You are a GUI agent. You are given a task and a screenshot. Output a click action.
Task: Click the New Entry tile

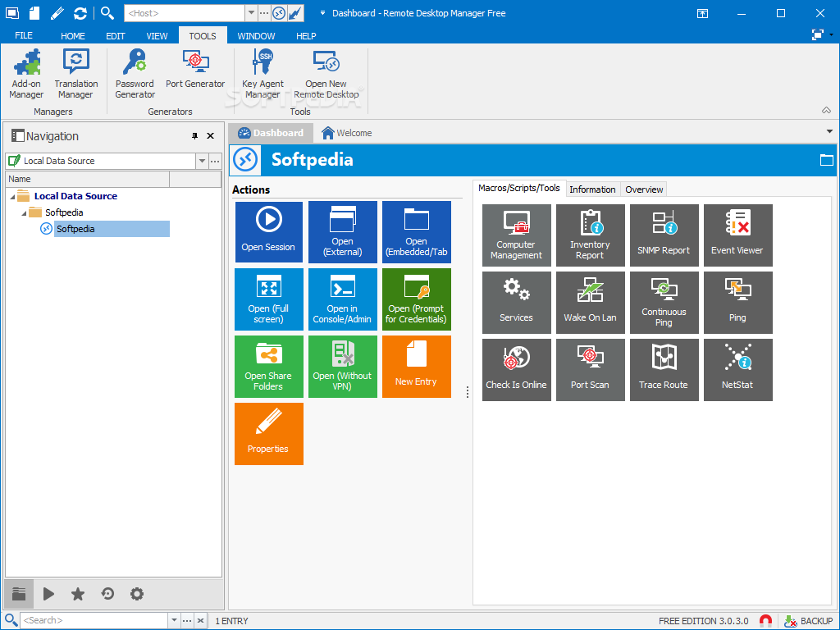tap(416, 367)
